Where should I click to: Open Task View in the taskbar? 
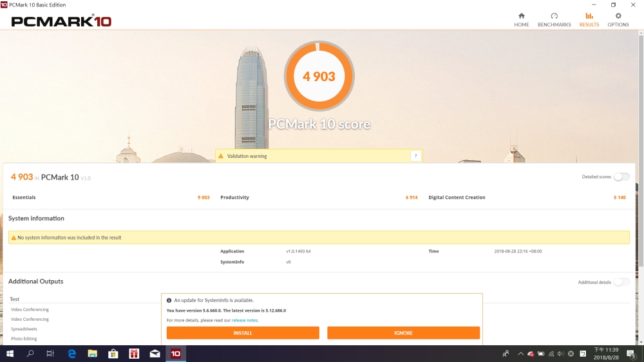(50, 354)
